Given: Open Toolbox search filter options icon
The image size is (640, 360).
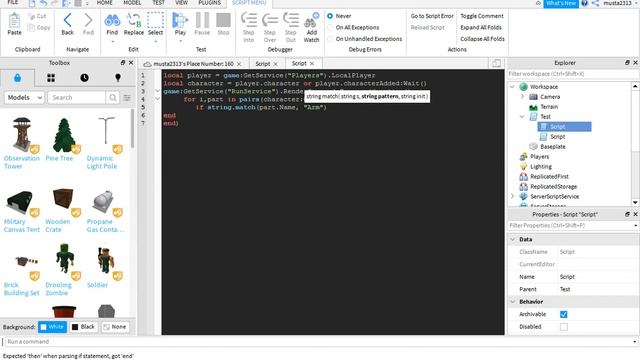Looking at the screenshot, I should point(127,98).
